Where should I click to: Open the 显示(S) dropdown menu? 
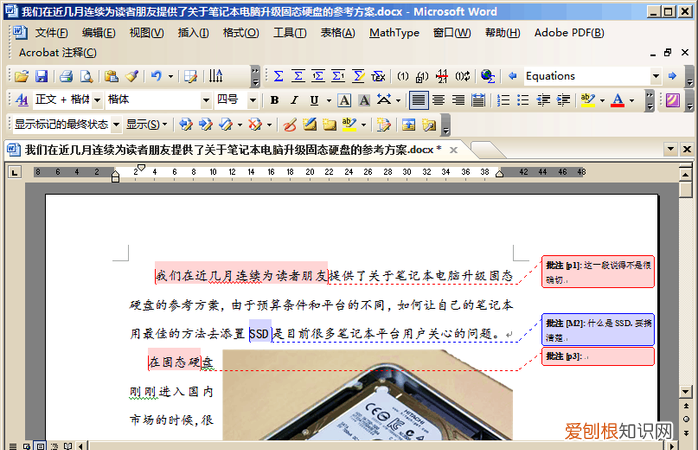pos(146,125)
